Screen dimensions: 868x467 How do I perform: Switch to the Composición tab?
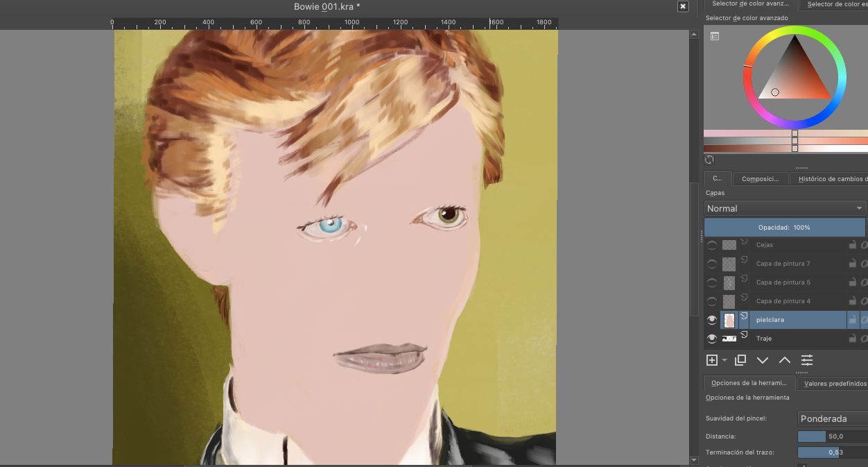[x=761, y=178]
